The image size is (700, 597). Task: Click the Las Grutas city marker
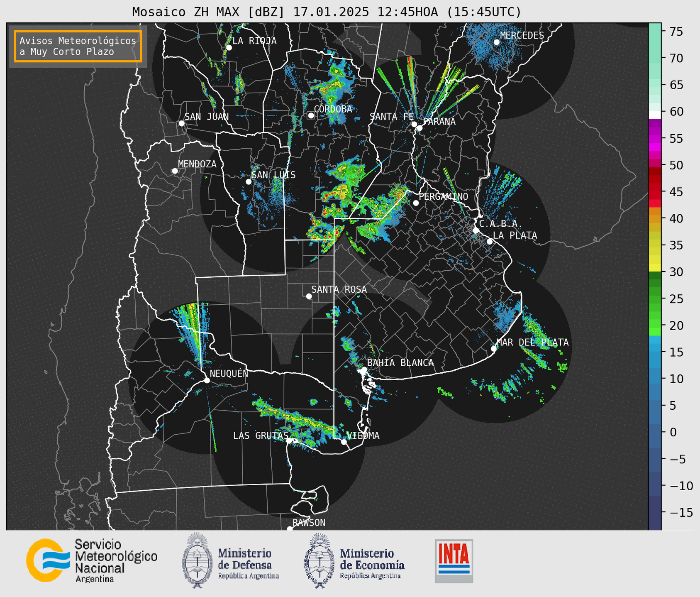pos(289,440)
